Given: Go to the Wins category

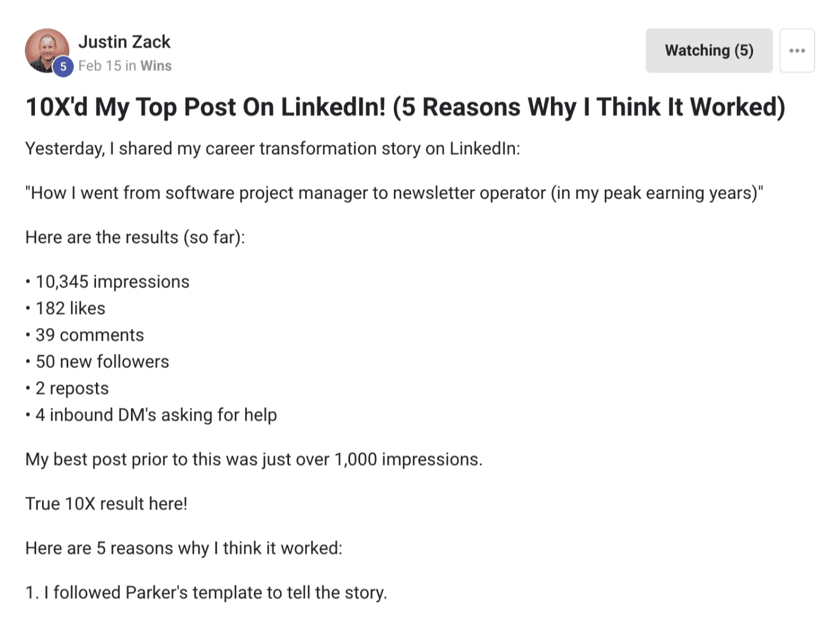Looking at the screenshot, I should pos(156,66).
